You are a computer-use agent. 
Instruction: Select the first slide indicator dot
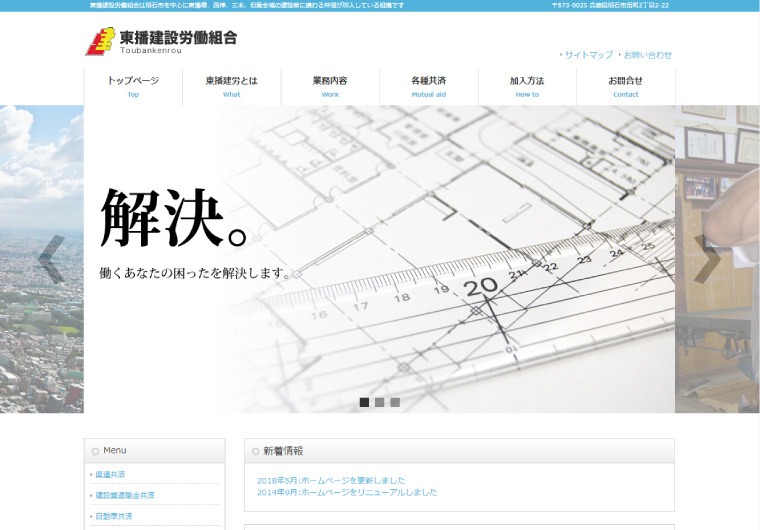click(x=364, y=402)
